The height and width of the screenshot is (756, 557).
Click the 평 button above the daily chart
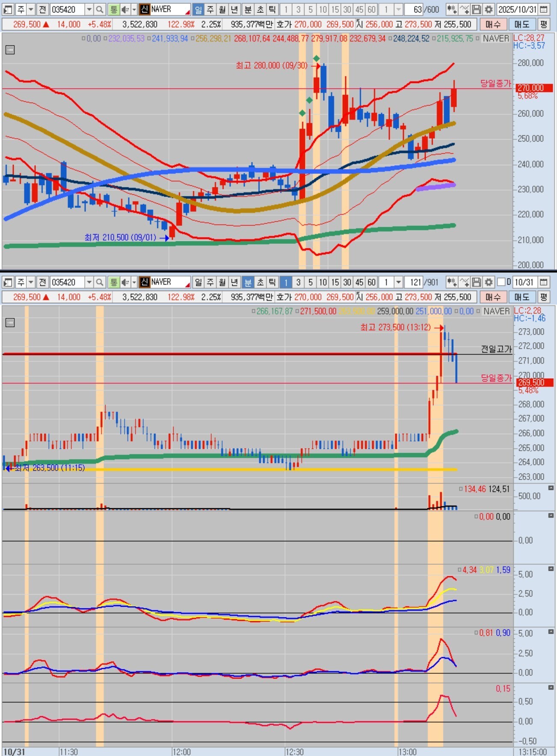[x=543, y=24]
